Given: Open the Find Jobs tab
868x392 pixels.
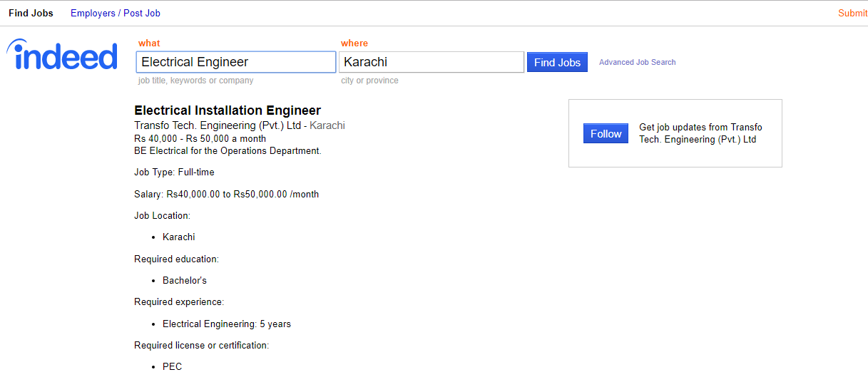Looking at the screenshot, I should coord(31,13).
